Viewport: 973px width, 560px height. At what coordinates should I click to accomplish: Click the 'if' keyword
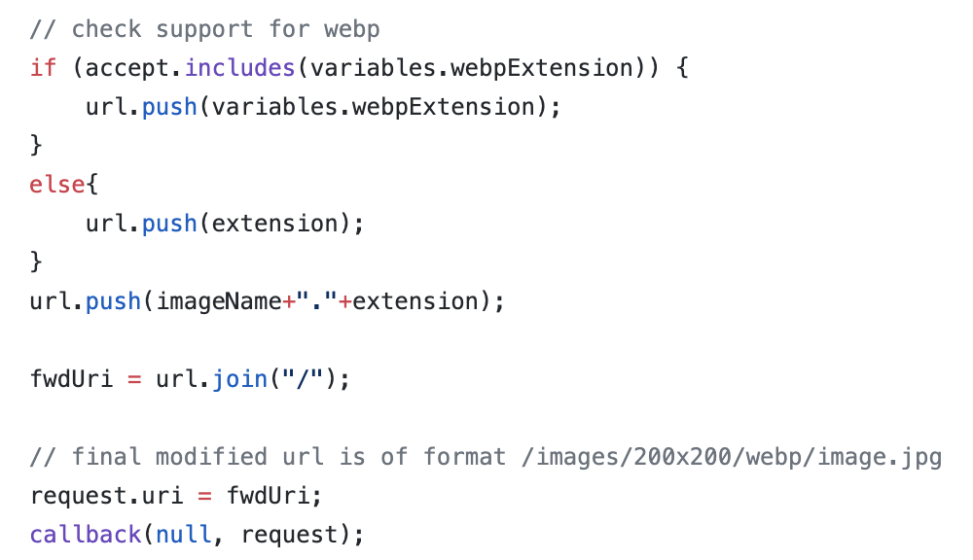coord(43,68)
